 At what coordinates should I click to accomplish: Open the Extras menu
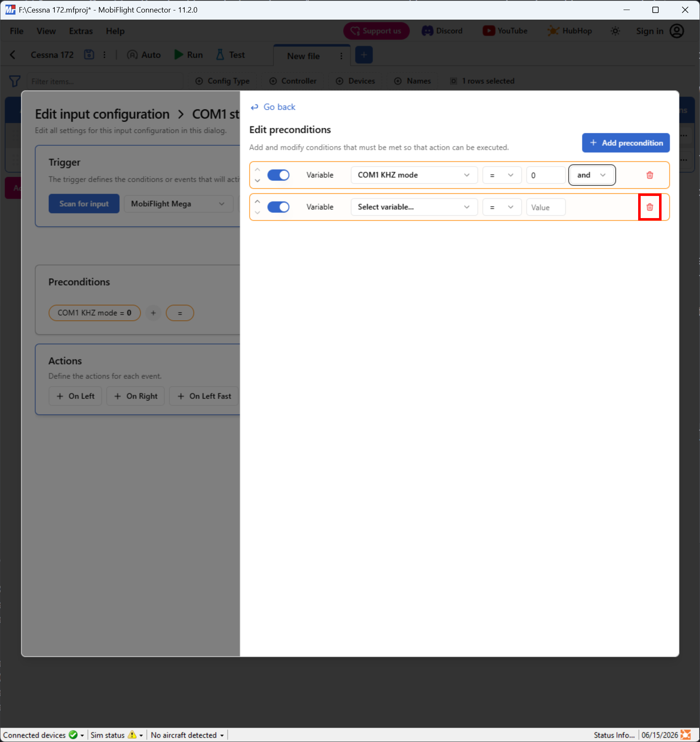pyautogui.click(x=81, y=31)
